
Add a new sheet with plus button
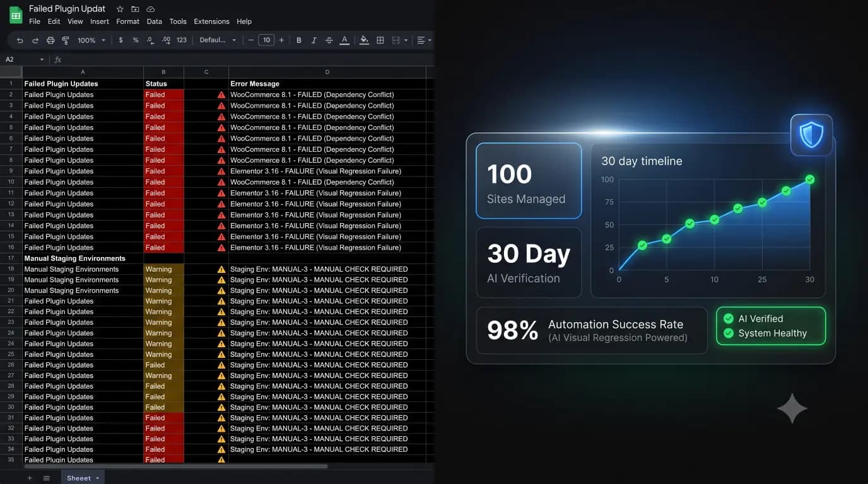coord(30,478)
